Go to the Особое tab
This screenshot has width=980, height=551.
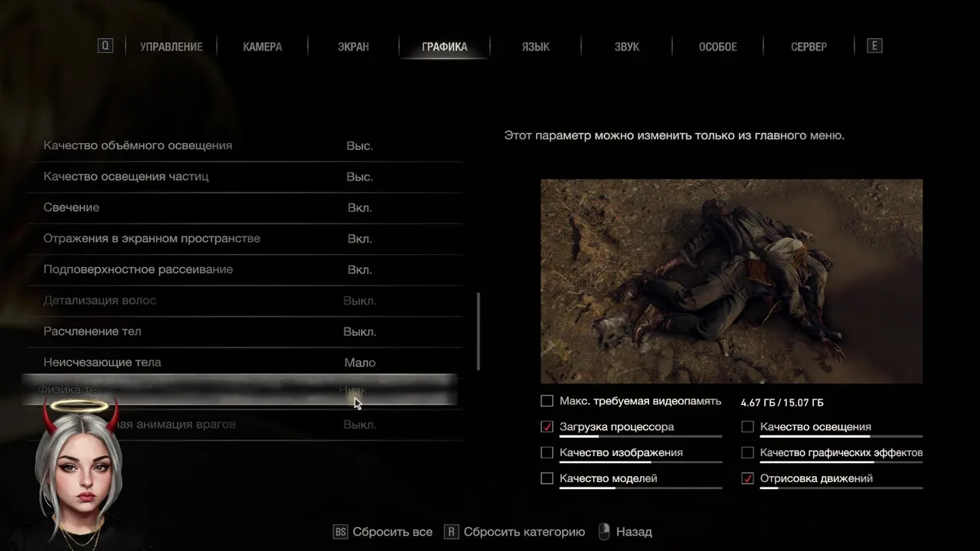pos(718,47)
